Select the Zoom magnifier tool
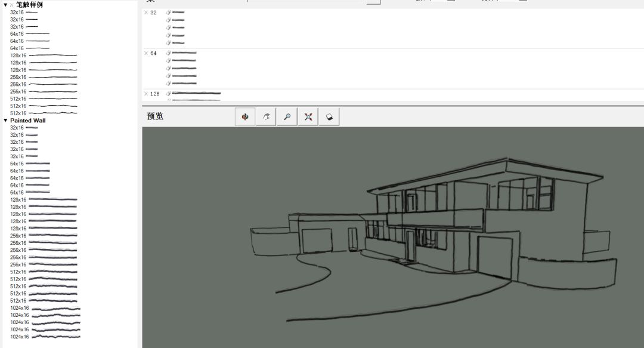 (x=287, y=117)
